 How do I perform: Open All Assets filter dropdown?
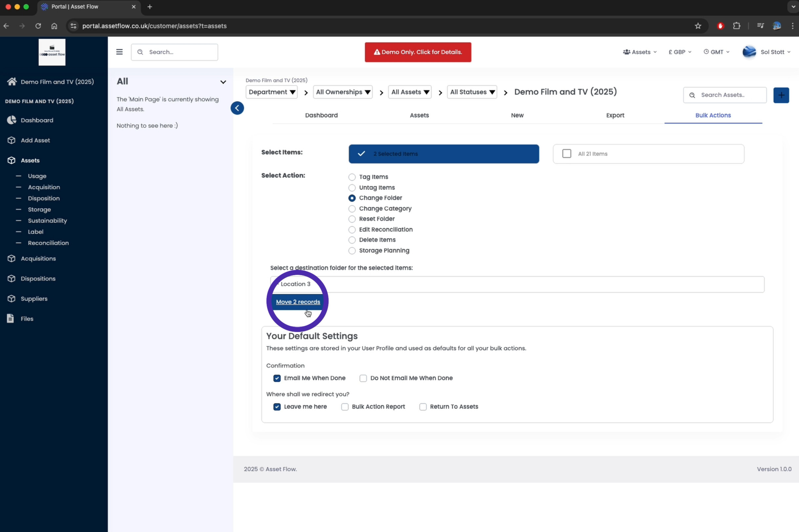[x=409, y=92]
